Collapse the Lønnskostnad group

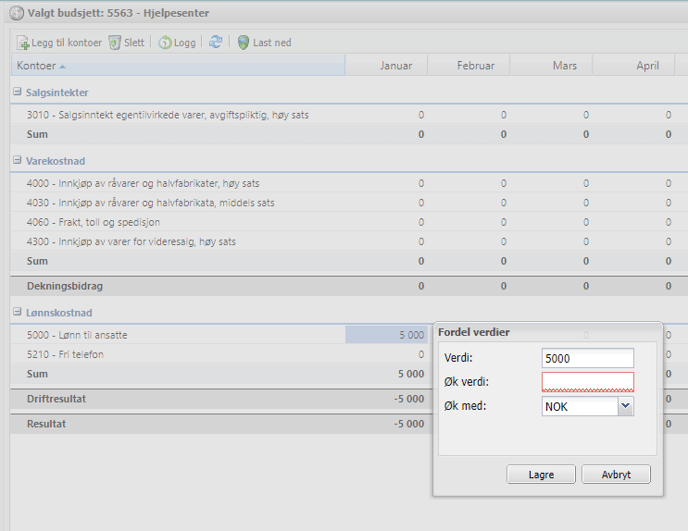coord(17,312)
